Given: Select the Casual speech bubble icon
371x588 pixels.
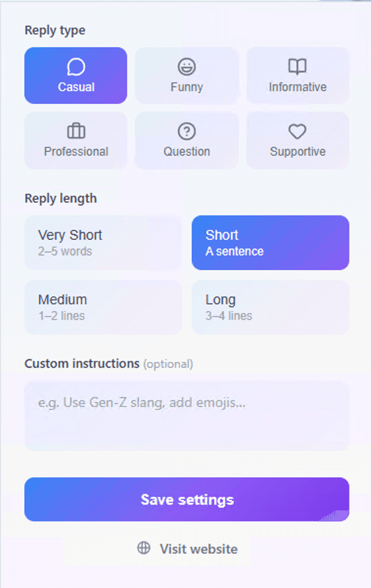Looking at the screenshot, I should [x=75, y=65].
